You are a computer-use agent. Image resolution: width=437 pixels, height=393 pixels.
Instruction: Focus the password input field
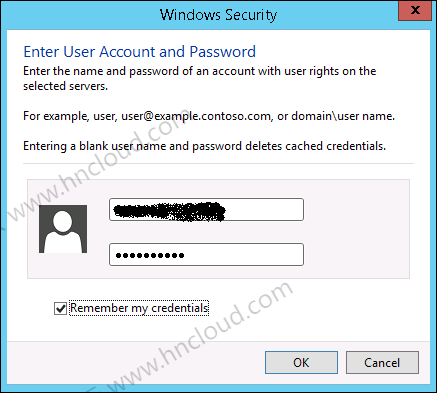pos(206,254)
